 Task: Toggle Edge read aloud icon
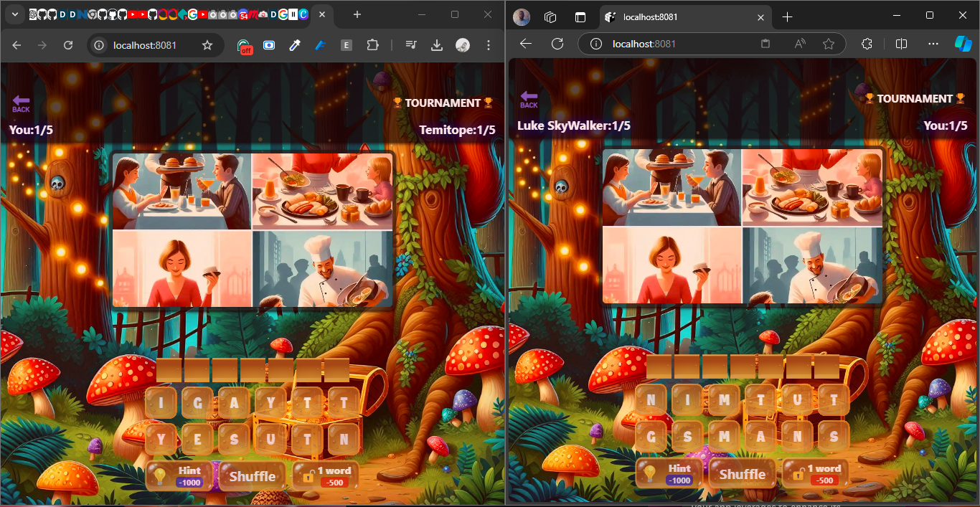tap(800, 44)
